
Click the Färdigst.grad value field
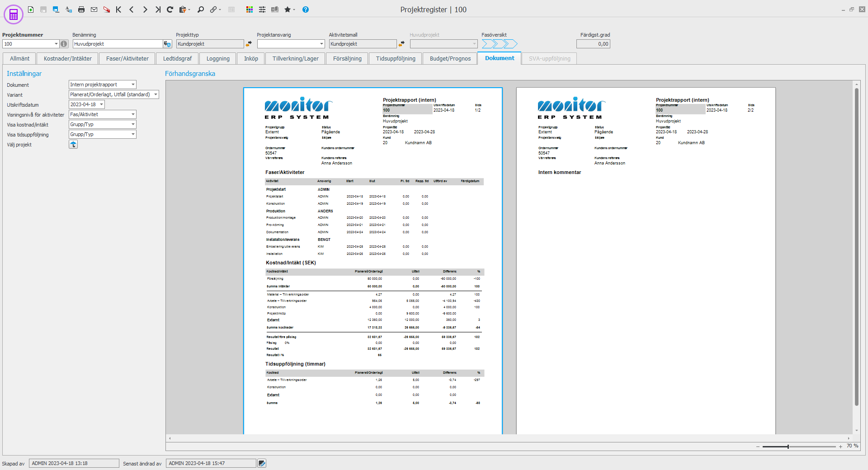[x=593, y=44]
